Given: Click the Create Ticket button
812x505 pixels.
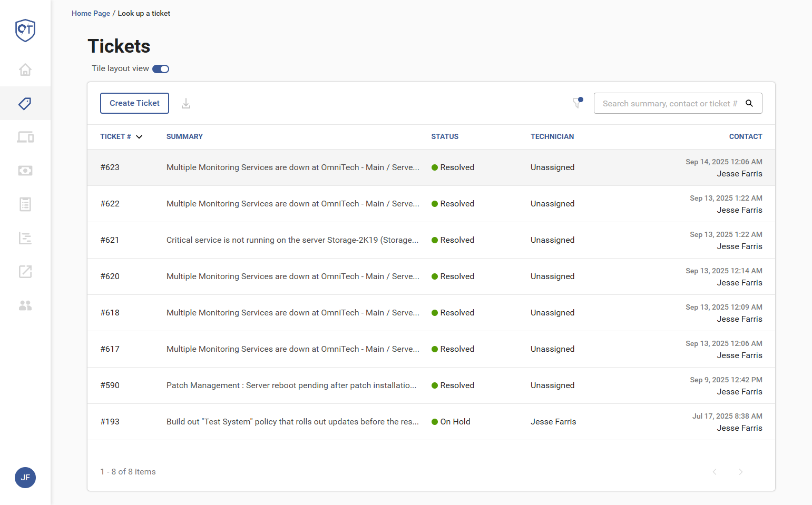Looking at the screenshot, I should coord(134,103).
